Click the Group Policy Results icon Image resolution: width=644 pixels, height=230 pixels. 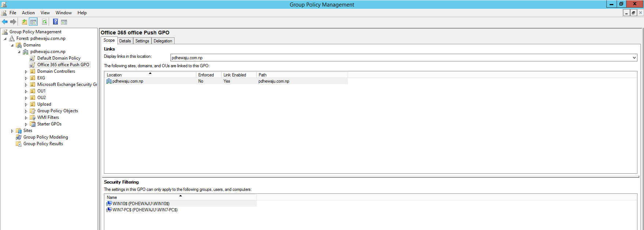19,144
